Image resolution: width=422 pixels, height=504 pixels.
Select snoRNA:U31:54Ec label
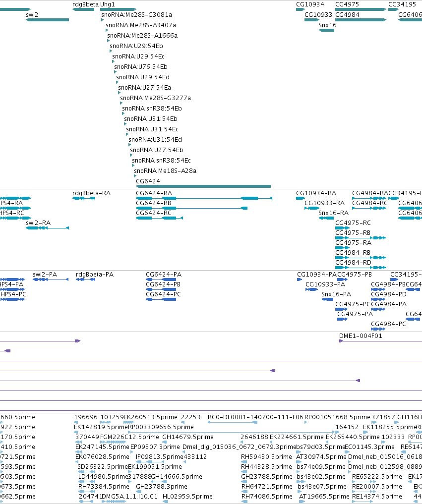(x=152, y=129)
